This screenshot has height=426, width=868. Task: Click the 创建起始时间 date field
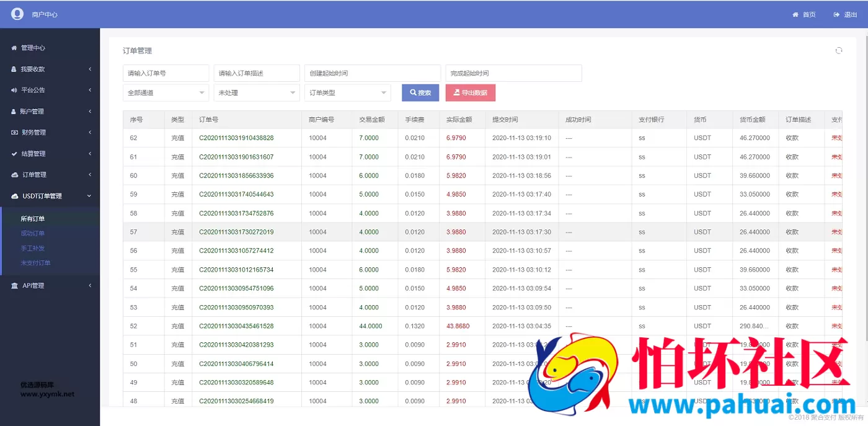pos(373,73)
